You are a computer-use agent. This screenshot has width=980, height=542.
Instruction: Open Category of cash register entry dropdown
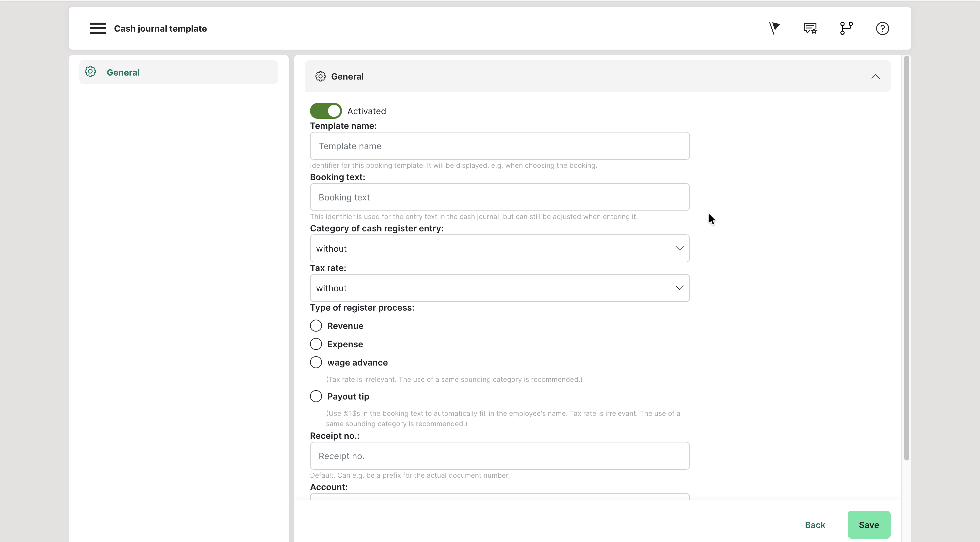click(x=500, y=248)
